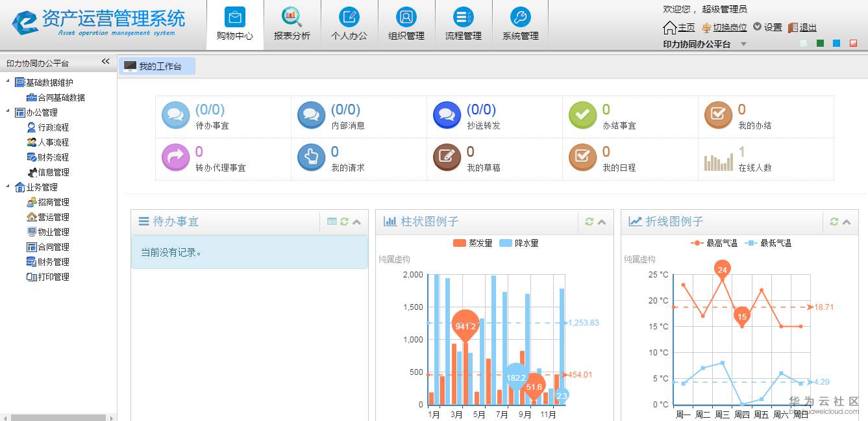
Task: Open the 报表分析 module icon
Action: click(x=292, y=17)
